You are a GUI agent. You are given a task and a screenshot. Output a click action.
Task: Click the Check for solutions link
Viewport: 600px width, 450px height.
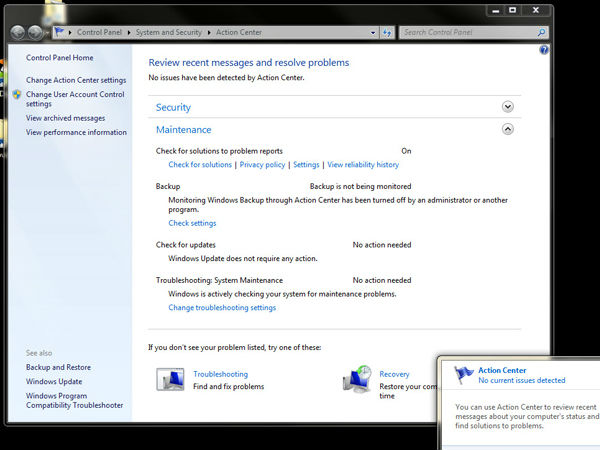click(x=200, y=165)
